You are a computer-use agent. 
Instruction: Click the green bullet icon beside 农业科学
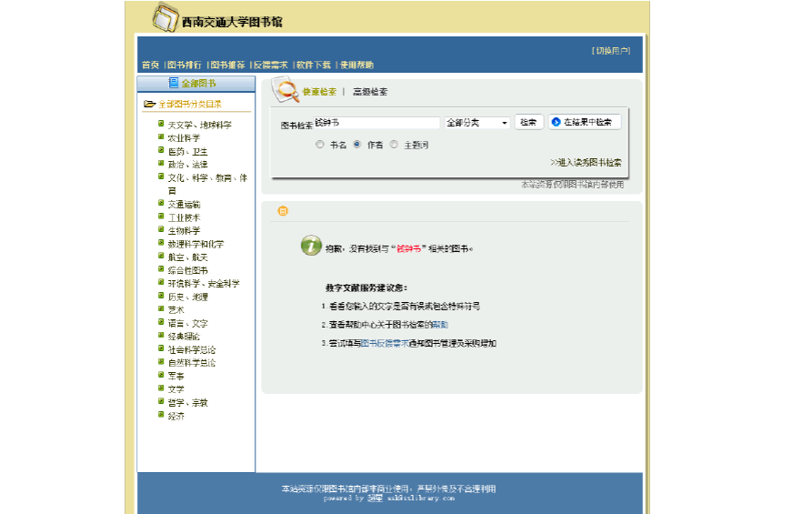coord(161,137)
